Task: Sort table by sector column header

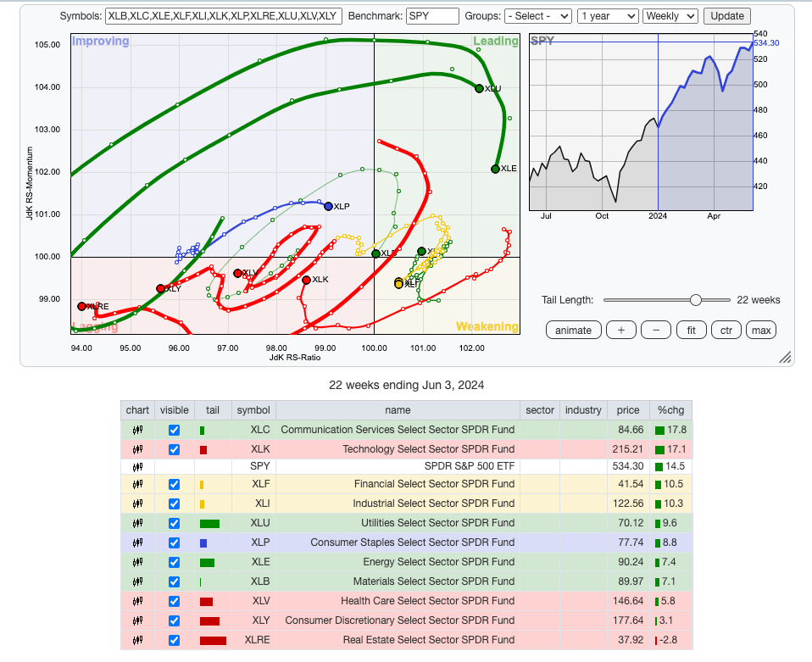Action: (x=540, y=410)
